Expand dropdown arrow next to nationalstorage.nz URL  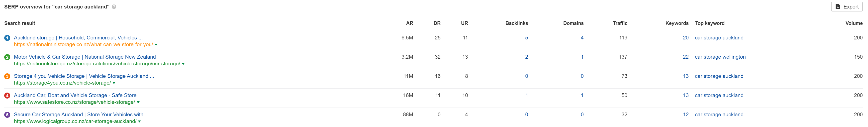(x=183, y=64)
